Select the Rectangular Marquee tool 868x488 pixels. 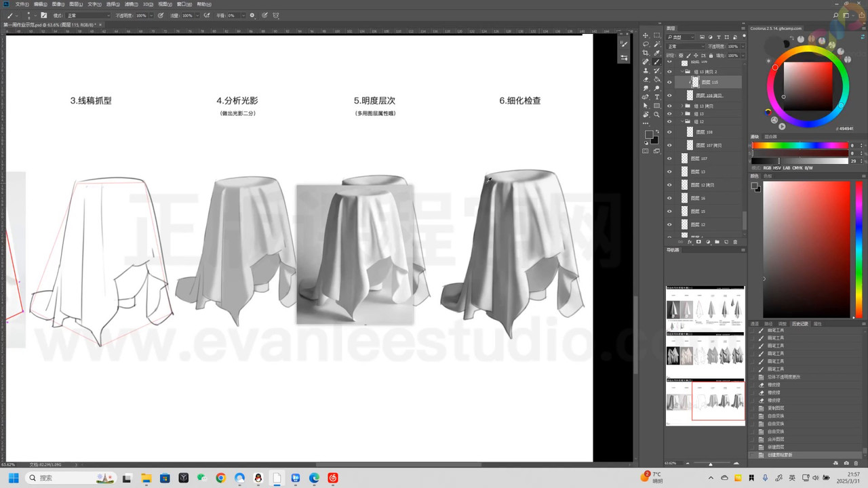[657, 35]
